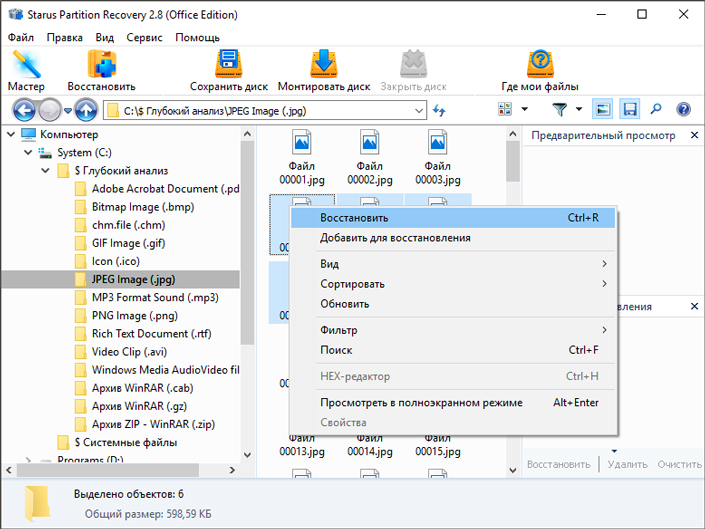Expand the address path combo box
Screen dimensions: 705x529
[x=419, y=111]
